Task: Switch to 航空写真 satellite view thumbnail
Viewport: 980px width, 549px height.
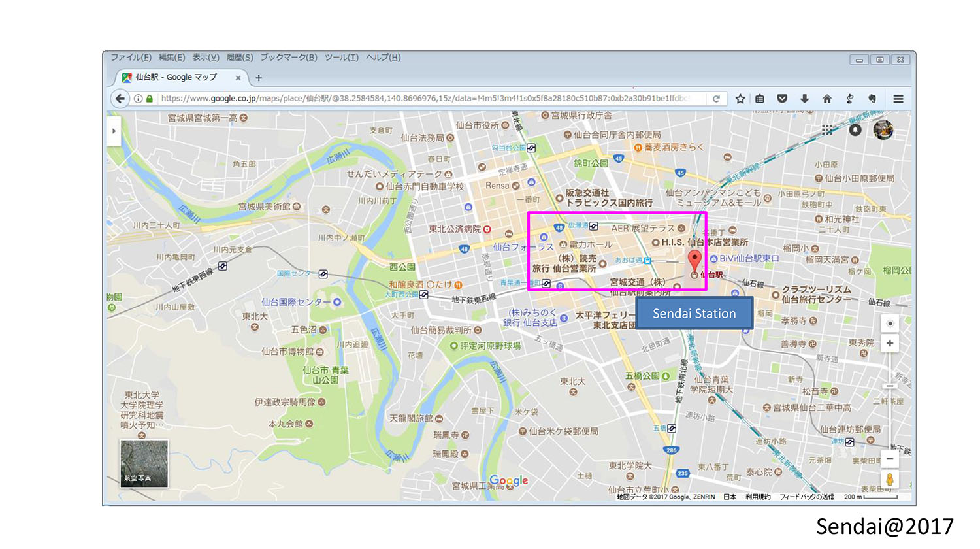Action: pyautogui.click(x=144, y=463)
